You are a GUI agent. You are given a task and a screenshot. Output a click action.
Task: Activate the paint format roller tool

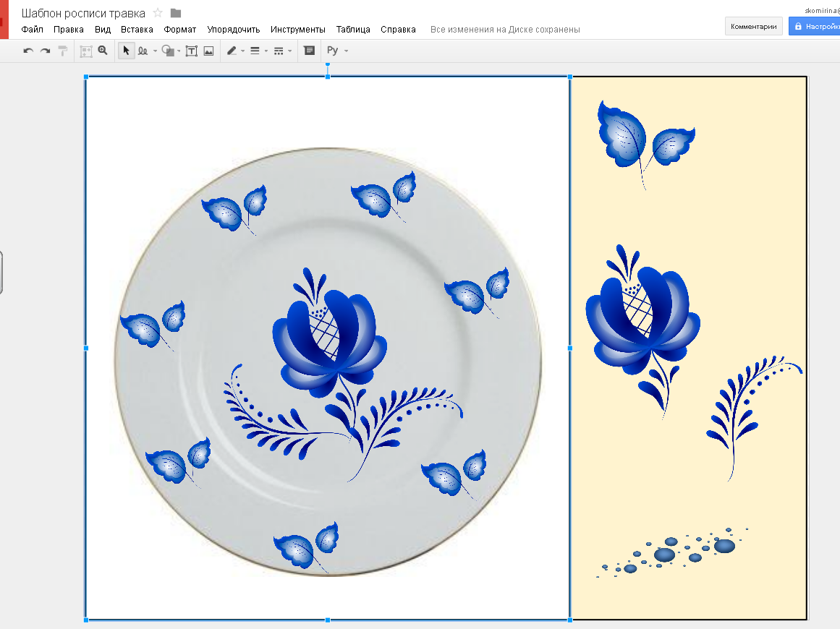pyautogui.click(x=63, y=51)
